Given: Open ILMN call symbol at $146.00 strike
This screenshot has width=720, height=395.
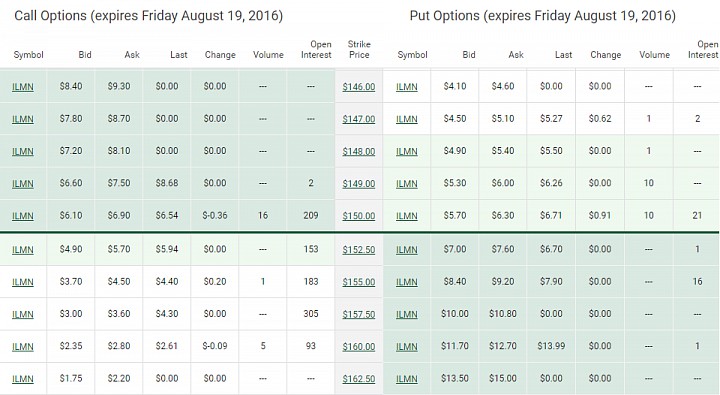Looking at the screenshot, I should click(23, 87).
